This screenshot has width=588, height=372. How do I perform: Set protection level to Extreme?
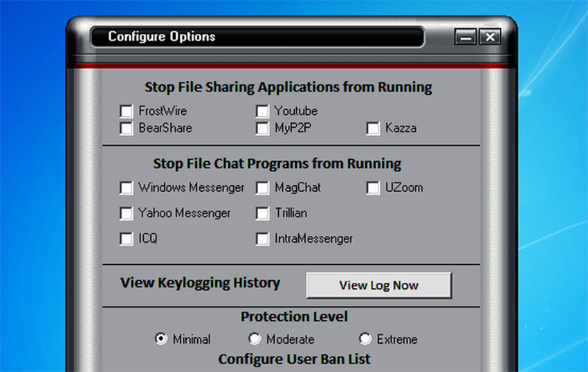pos(365,339)
